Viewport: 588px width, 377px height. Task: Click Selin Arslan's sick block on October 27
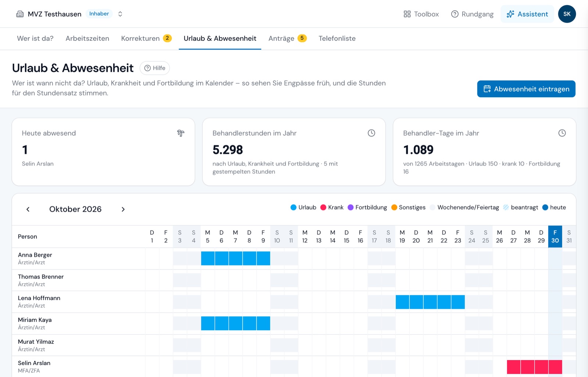514,367
